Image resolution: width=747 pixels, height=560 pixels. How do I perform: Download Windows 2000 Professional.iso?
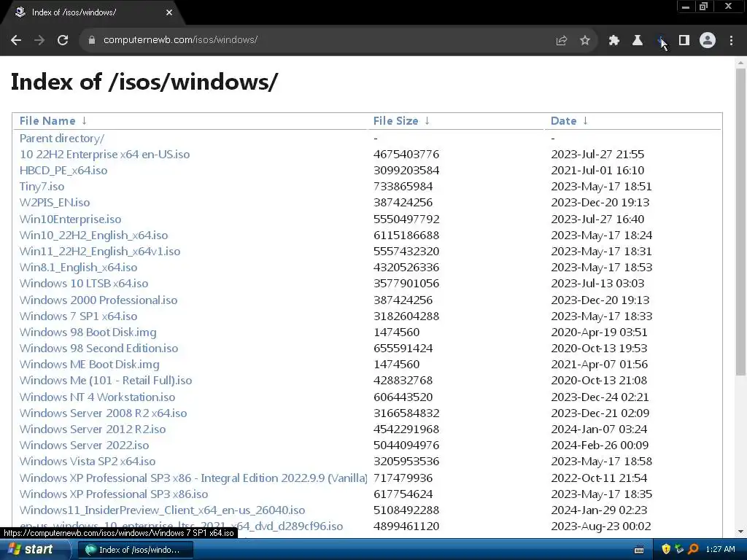coord(98,300)
